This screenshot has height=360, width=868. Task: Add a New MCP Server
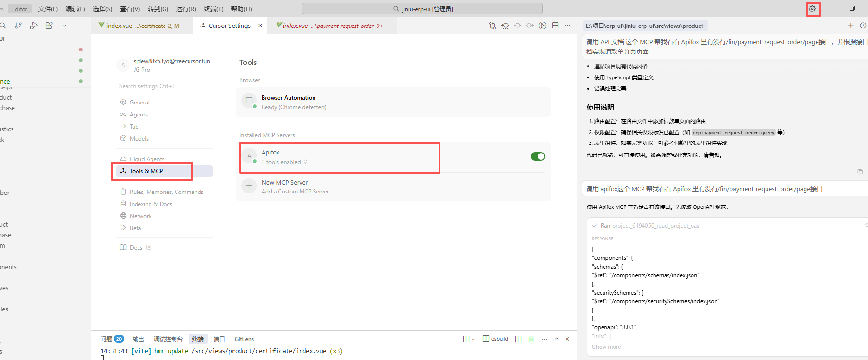(393, 187)
